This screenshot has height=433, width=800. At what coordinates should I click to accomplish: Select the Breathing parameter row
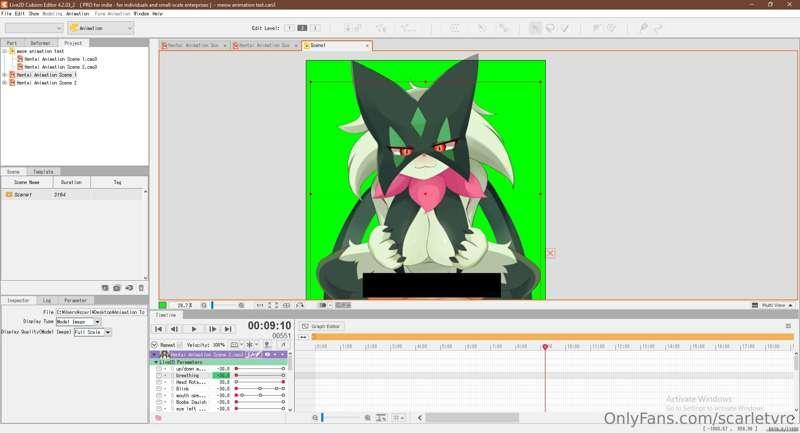[x=221, y=375]
